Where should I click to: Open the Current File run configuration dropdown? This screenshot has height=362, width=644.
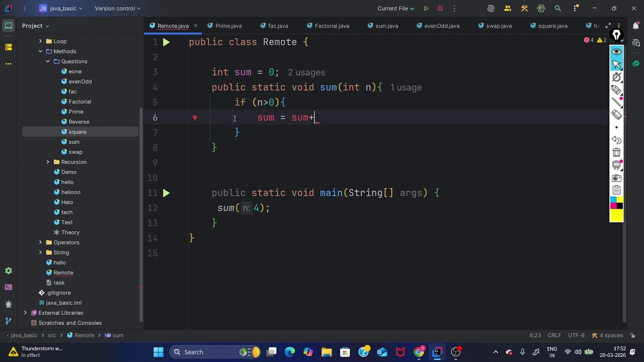395,9
